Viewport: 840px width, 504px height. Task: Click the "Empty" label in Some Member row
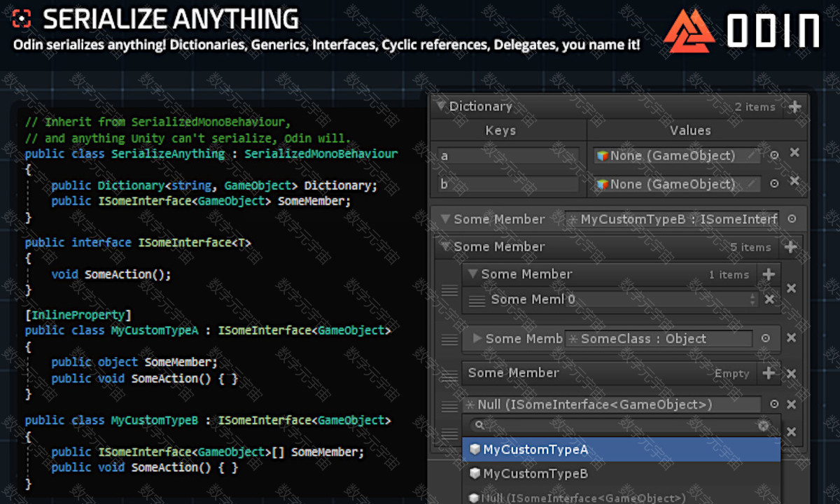pyautogui.click(x=731, y=374)
